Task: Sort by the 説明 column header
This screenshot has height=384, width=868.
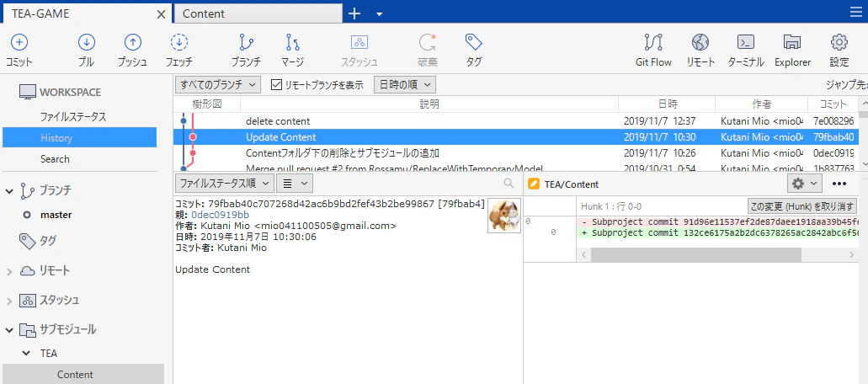Action: [x=429, y=104]
